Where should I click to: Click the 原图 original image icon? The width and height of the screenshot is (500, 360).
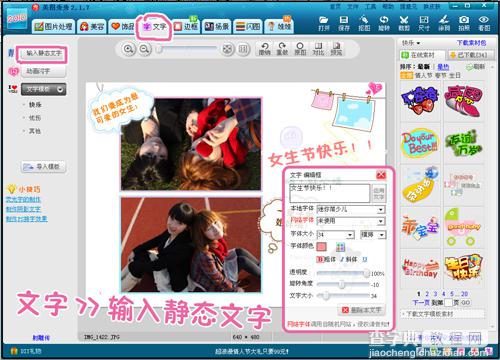click(x=300, y=49)
